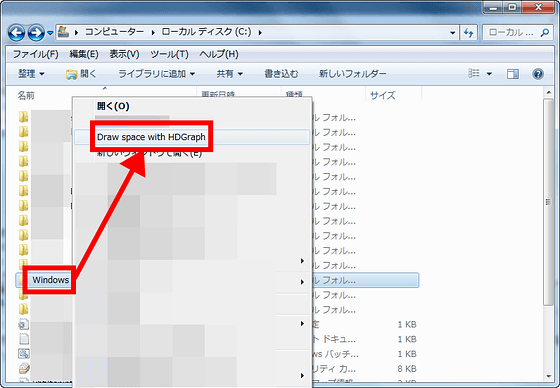Image resolution: width=560 pixels, height=388 pixels.
Task: Click the settings file icon with 1 KB size
Action: [24, 324]
